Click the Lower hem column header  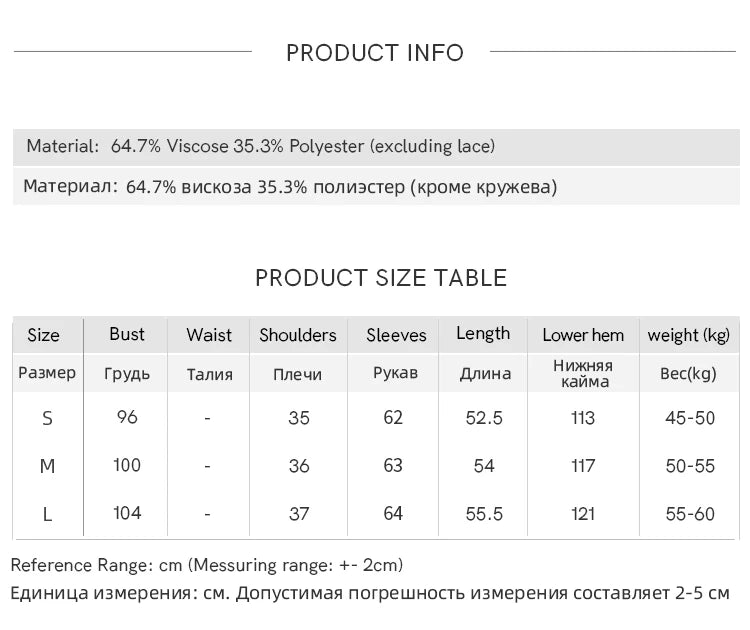coord(583,335)
